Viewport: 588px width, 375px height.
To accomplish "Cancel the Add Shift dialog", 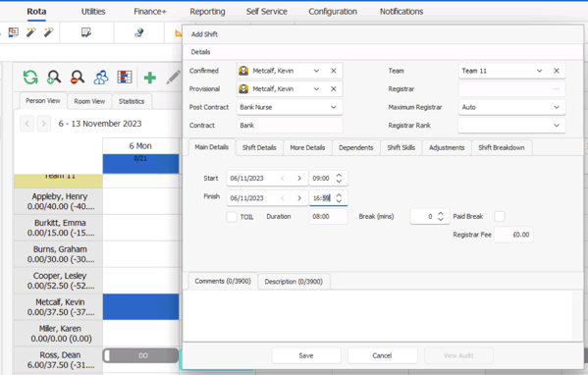I will (382, 355).
